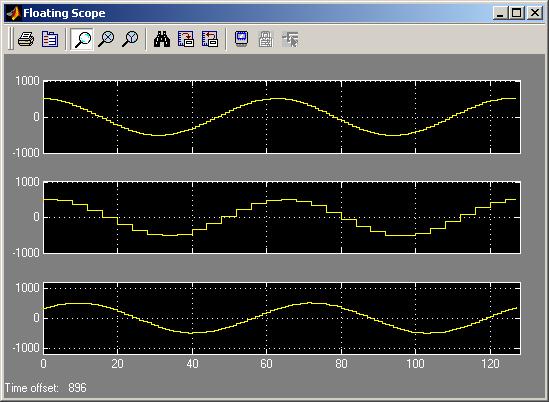Click the MATLAB icon in title bar
This screenshot has width=549, height=402.
(x=13, y=13)
